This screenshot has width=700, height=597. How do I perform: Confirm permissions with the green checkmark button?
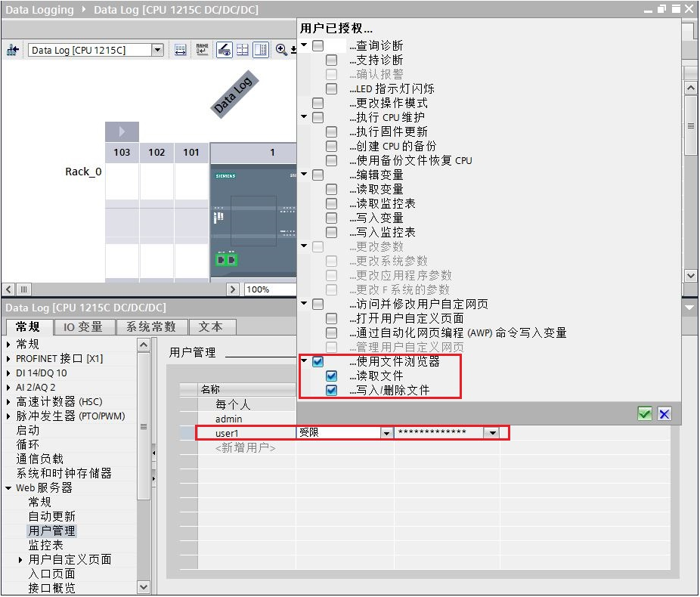point(645,414)
